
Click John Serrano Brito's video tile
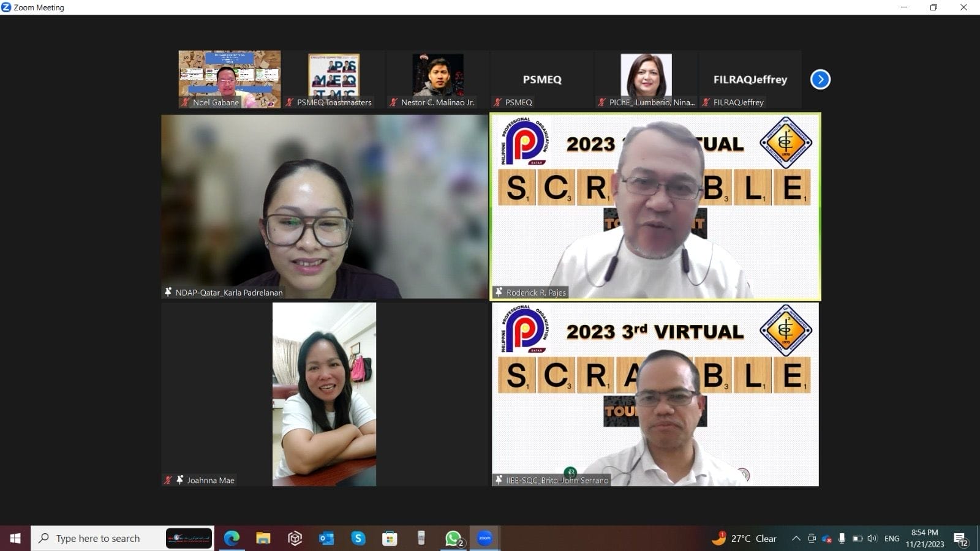655,394
